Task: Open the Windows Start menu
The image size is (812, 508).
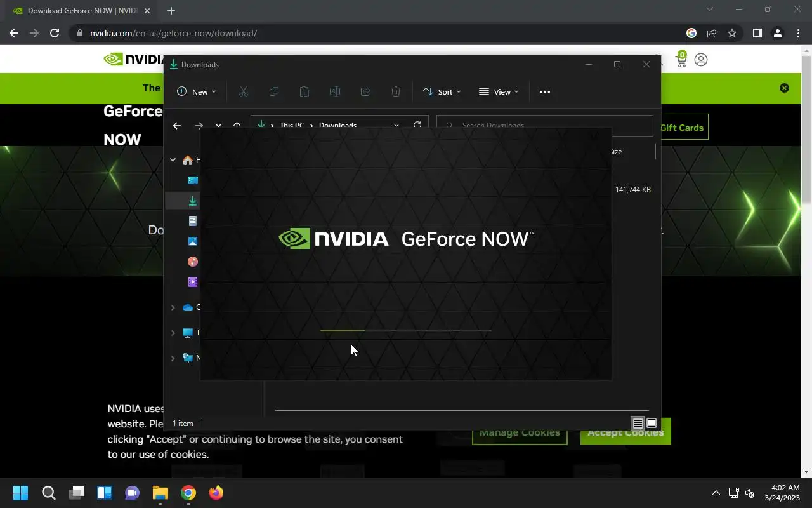Action: (20, 493)
